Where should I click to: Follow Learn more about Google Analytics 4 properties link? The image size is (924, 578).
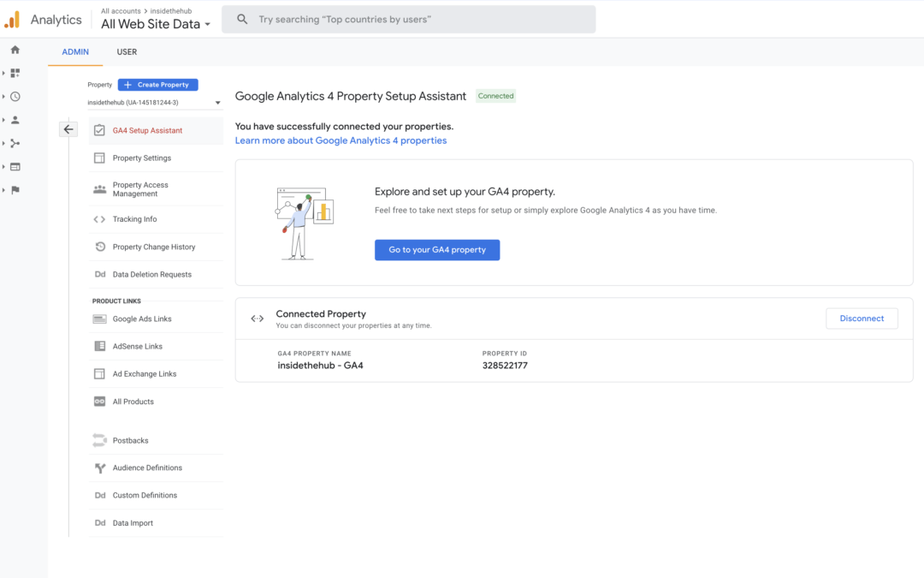[x=341, y=141]
